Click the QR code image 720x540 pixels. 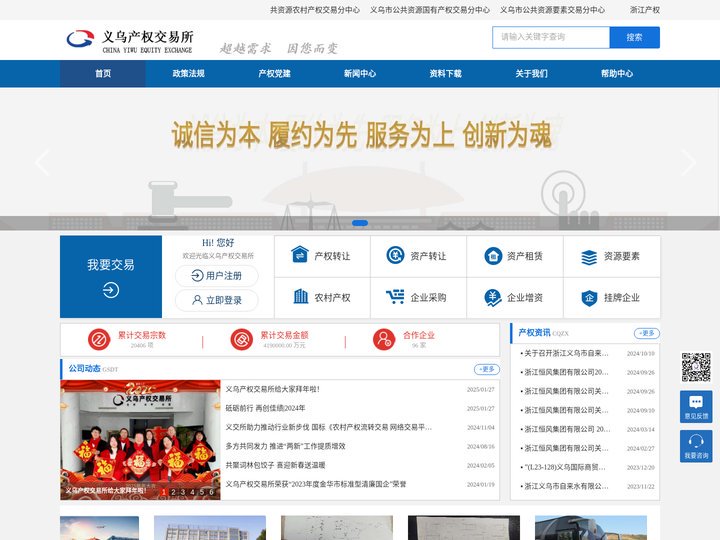point(696,367)
